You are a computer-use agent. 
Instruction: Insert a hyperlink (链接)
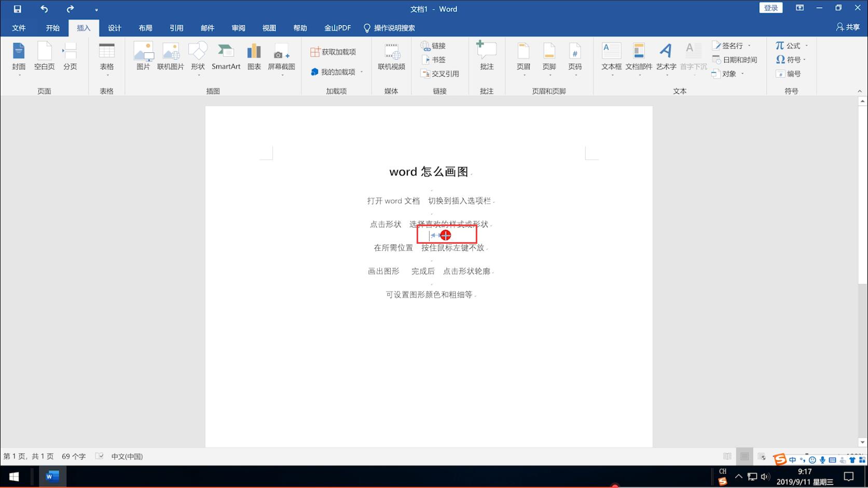point(433,46)
